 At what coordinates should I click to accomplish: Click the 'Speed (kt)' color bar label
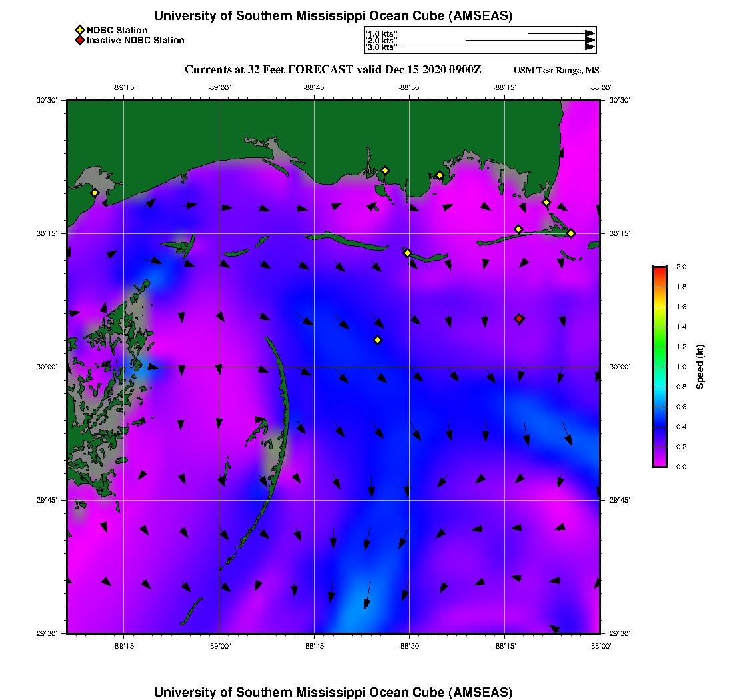700,367
